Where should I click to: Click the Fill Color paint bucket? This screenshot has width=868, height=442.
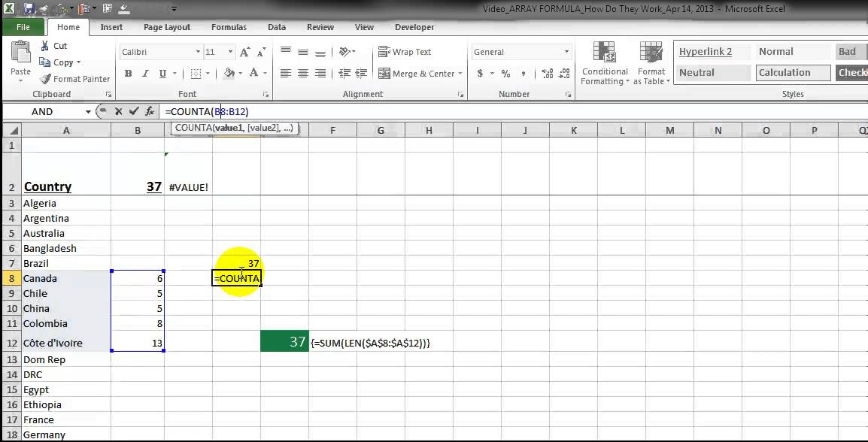[229, 74]
